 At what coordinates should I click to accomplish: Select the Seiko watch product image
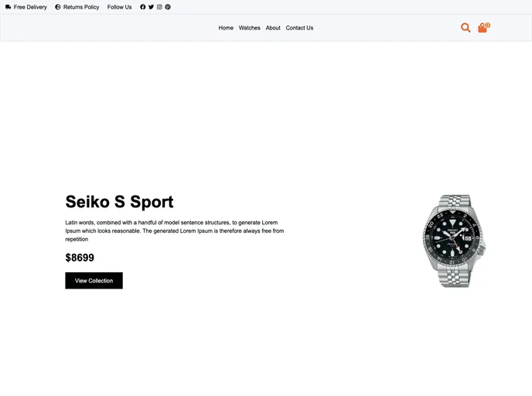tap(455, 241)
